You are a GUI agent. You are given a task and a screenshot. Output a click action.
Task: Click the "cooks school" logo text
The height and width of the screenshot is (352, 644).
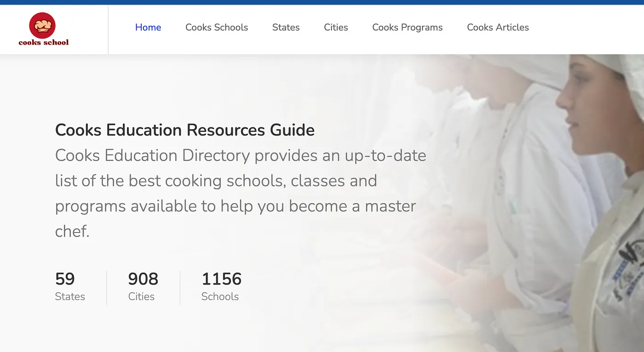[44, 42]
